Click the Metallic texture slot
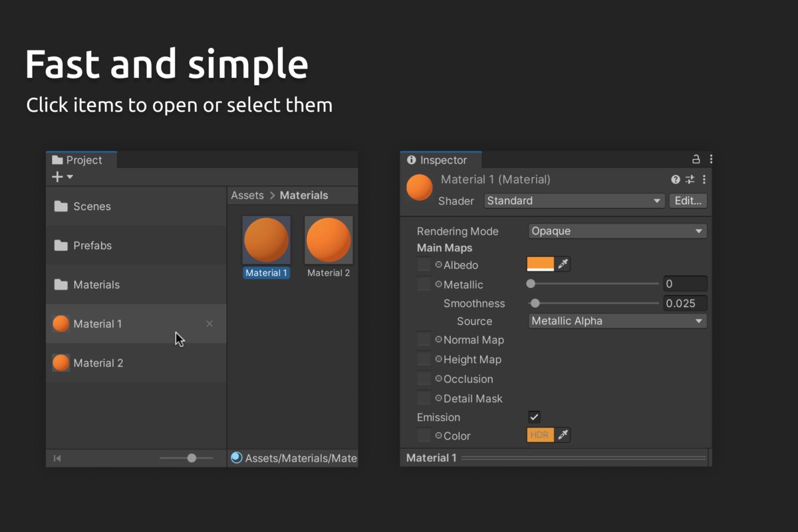The height and width of the screenshot is (532, 798). coord(424,285)
